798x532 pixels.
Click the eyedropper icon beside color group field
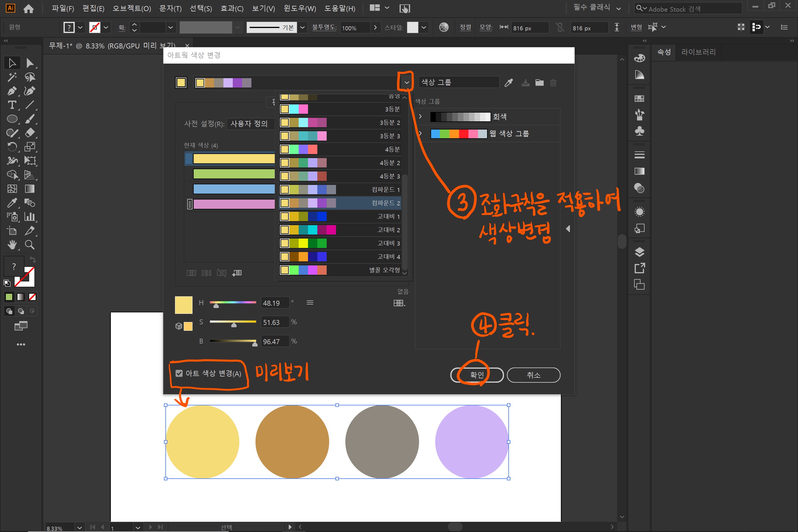tap(508, 83)
